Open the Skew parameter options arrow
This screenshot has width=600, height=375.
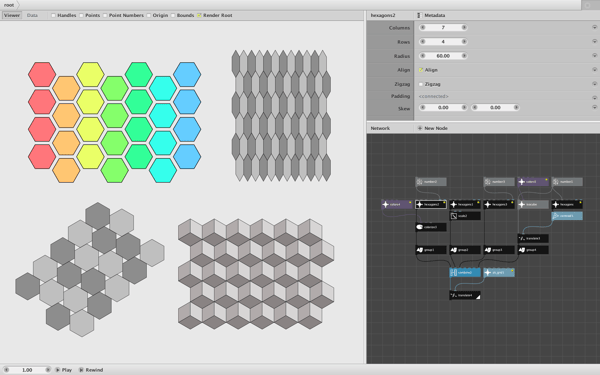[x=594, y=108]
